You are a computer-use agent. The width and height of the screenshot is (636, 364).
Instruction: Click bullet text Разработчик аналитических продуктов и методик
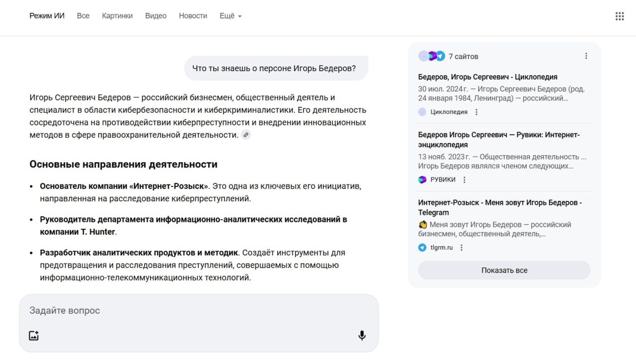pos(139,253)
